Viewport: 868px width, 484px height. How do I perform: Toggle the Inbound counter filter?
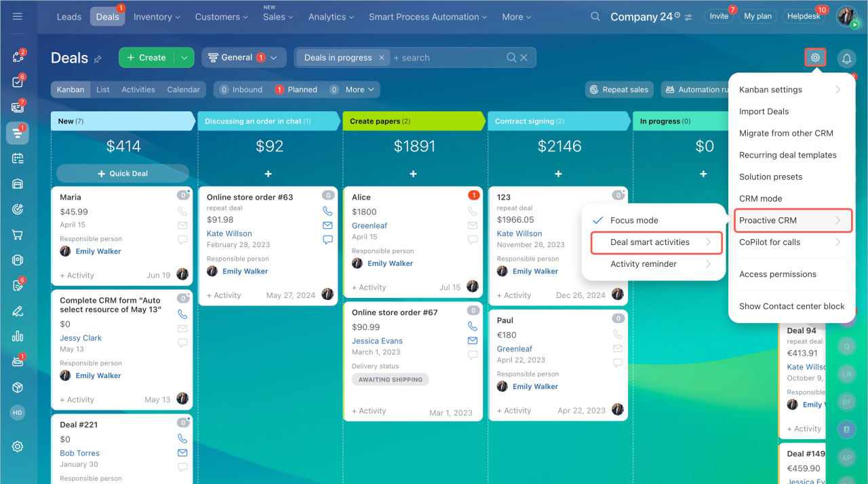[241, 90]
